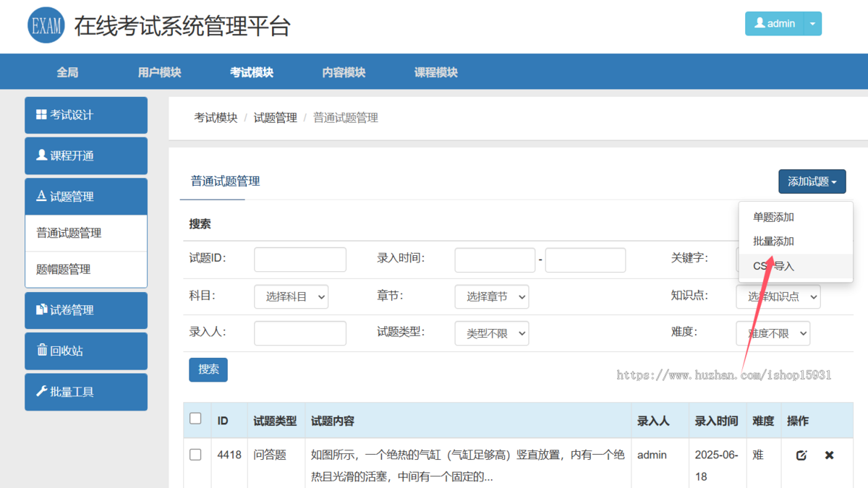The height and width of the screenshot is (488, 868).
Task: Click the trash icon beside 回收站
Action: coord(41,351)
